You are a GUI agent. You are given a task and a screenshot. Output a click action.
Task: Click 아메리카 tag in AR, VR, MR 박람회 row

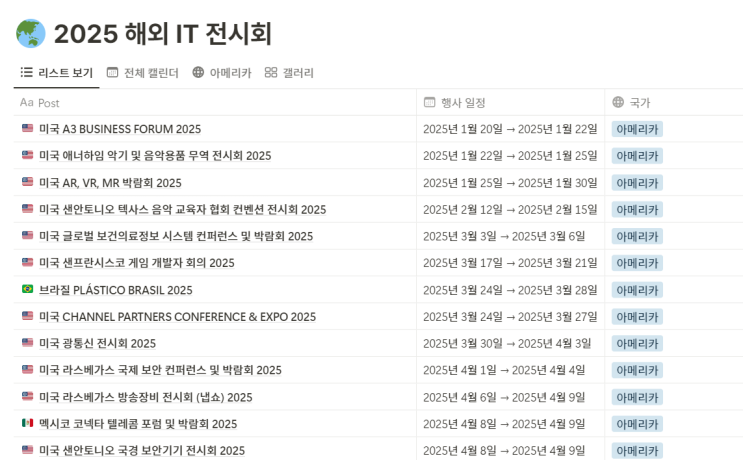click(637, 183)
